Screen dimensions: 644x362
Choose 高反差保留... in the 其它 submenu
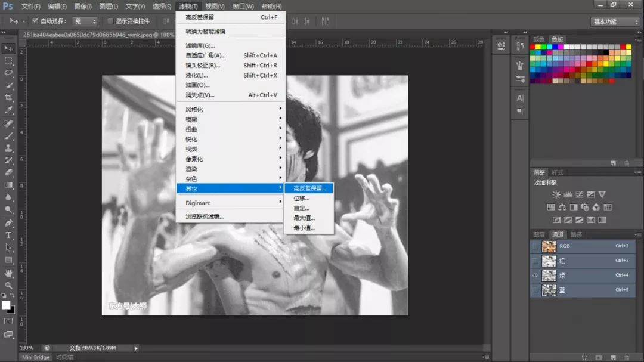(309, 188)
